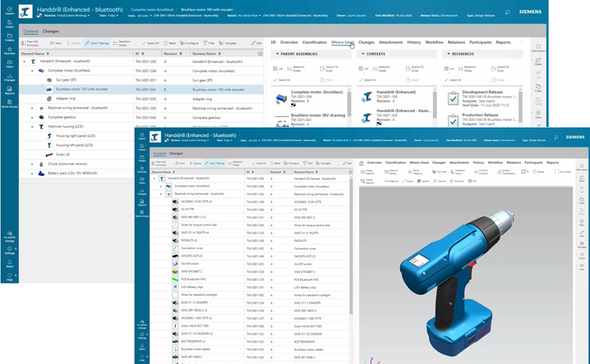
Task: Click Quick Measure tool in front window
Action: 415,172
